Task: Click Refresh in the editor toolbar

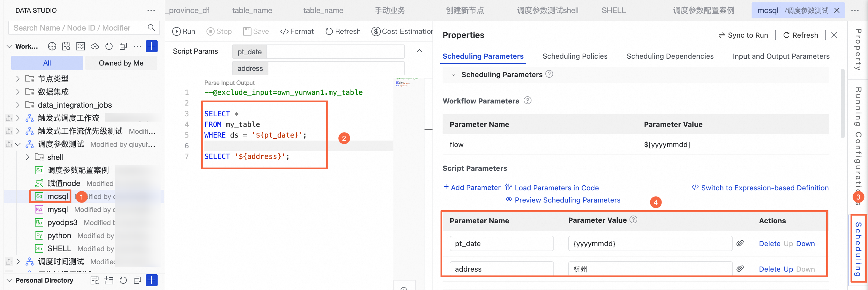Action: click(343, 31)
